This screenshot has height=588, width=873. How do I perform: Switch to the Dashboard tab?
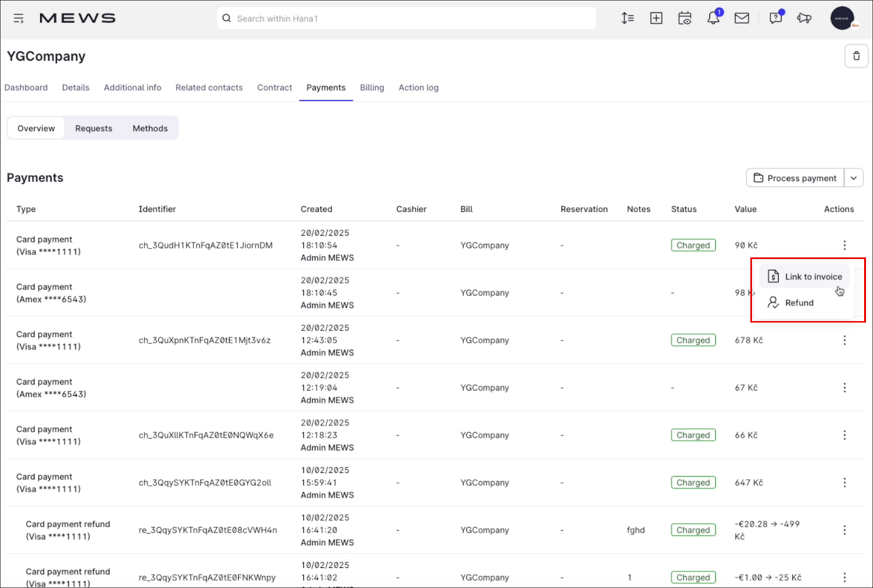[26, 88]
